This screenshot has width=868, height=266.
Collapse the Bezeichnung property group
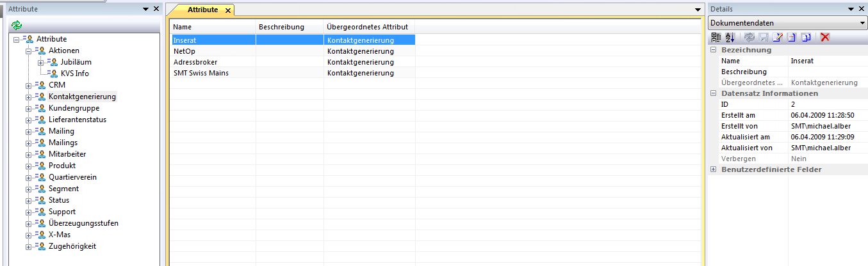[714, 50]
